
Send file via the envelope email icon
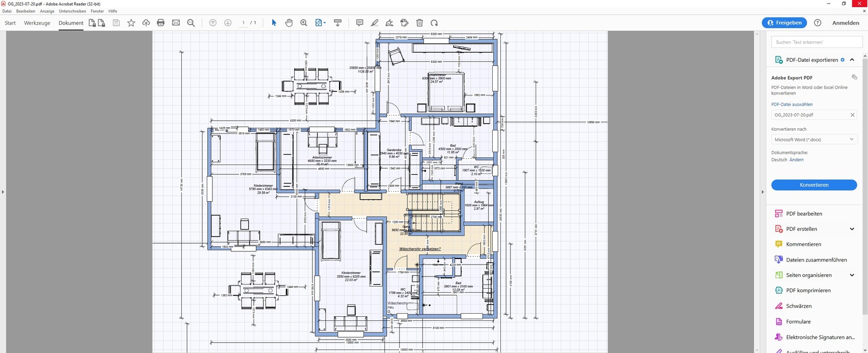point(176,23)
